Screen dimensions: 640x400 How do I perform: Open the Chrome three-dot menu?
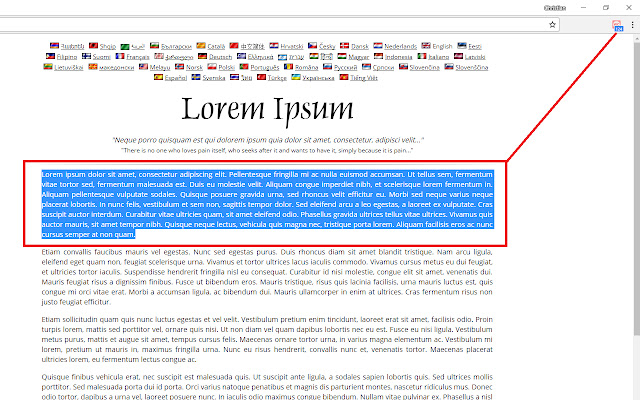[x=632, y=24]
